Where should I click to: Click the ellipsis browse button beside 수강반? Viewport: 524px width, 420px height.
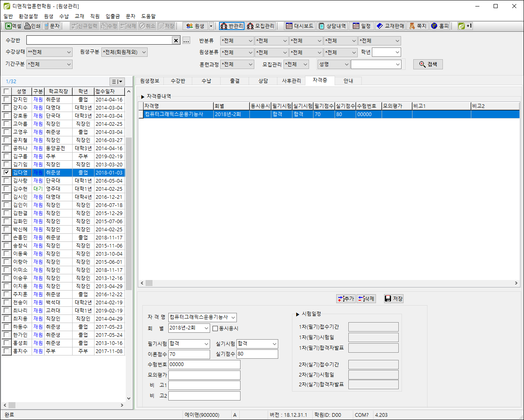coord(186,40)
